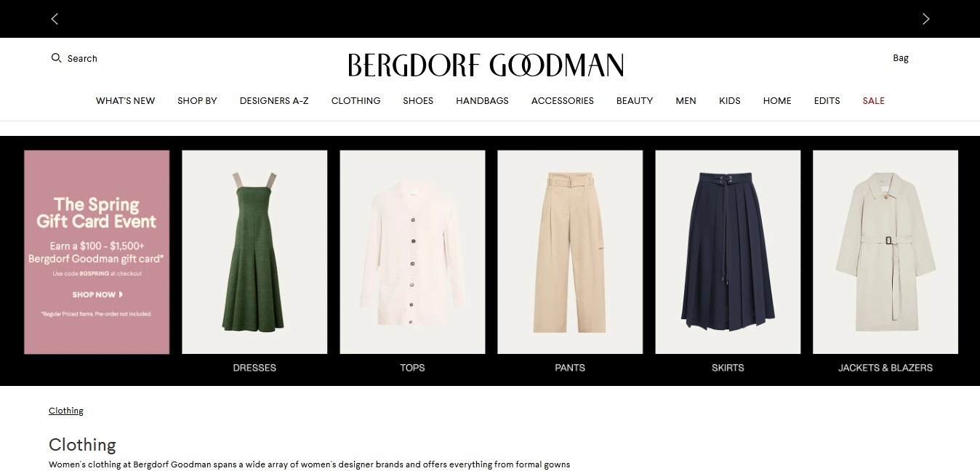
Task: Select the Handbags menu item
Action: tap(482, 101)
